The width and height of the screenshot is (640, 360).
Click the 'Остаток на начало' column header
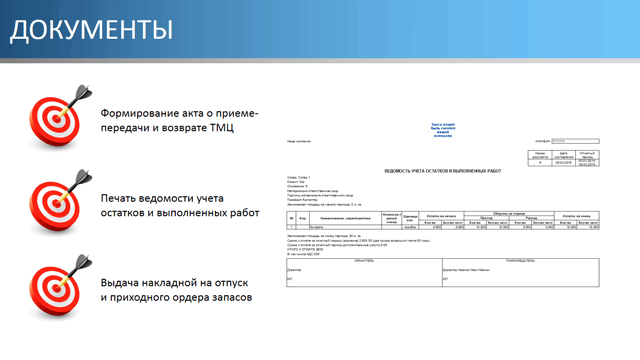click(x=441, y=216)
